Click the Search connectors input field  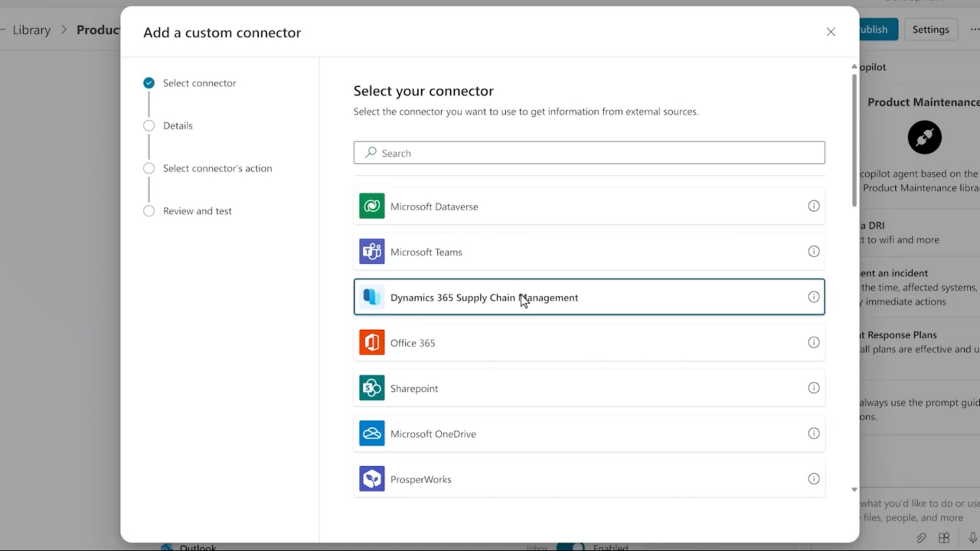pyautogui.click(x=589, y=153)
